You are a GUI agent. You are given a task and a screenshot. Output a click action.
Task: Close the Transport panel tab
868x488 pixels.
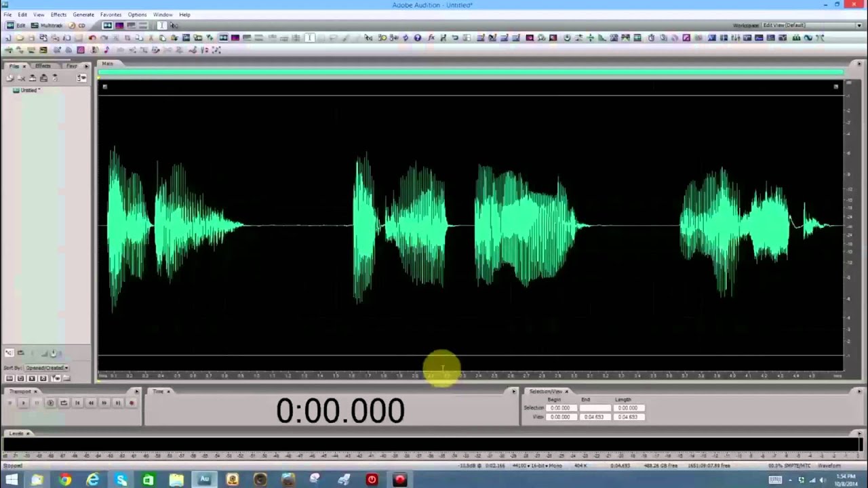[35, 391]
